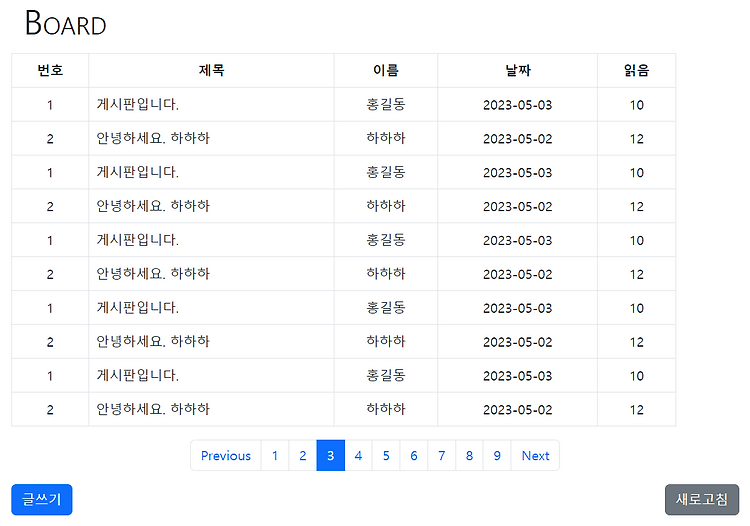Screen dimensions: 750x526
Task: Go to the Next page
Action: pos(535,455)
